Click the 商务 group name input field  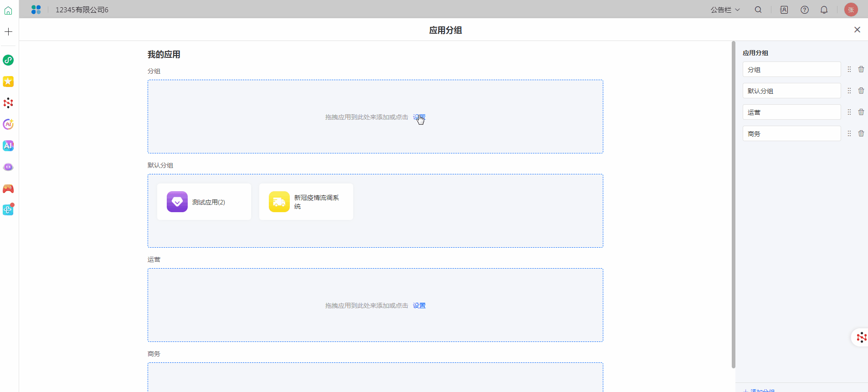tap(791, 133)
